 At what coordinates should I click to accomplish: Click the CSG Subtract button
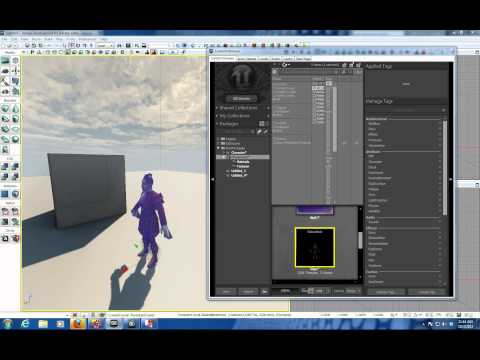pyautogui.click(x=15, y=166)
